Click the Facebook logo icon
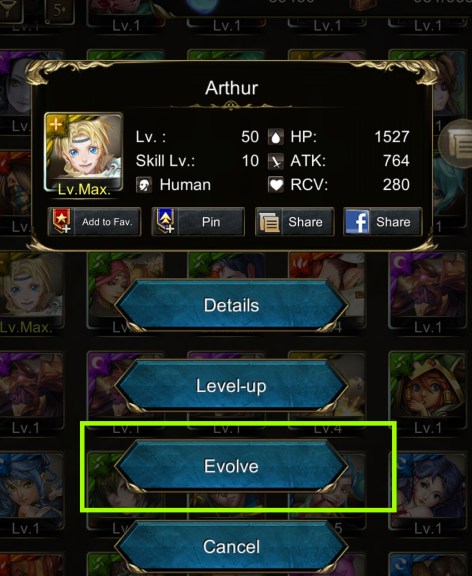This screenshot has height=576, width=472. click(x=357, y=222)
